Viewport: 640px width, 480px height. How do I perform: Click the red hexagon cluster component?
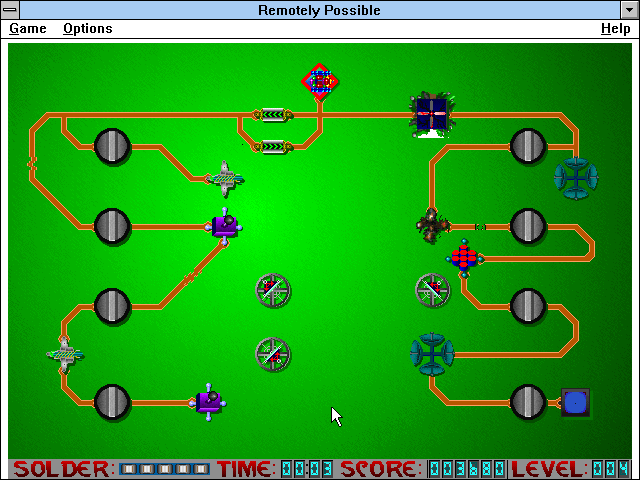click(464, 258)
